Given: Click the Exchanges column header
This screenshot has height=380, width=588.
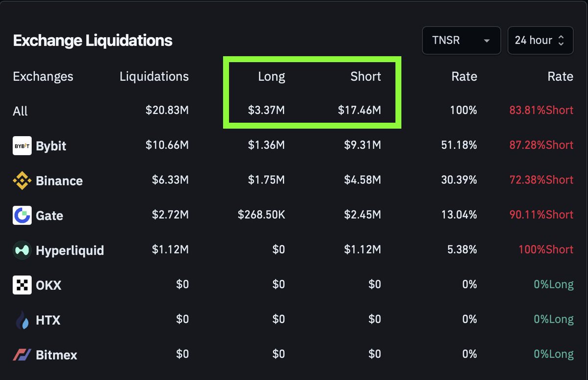Looking at the screenshot, I should tap(43, 76).
